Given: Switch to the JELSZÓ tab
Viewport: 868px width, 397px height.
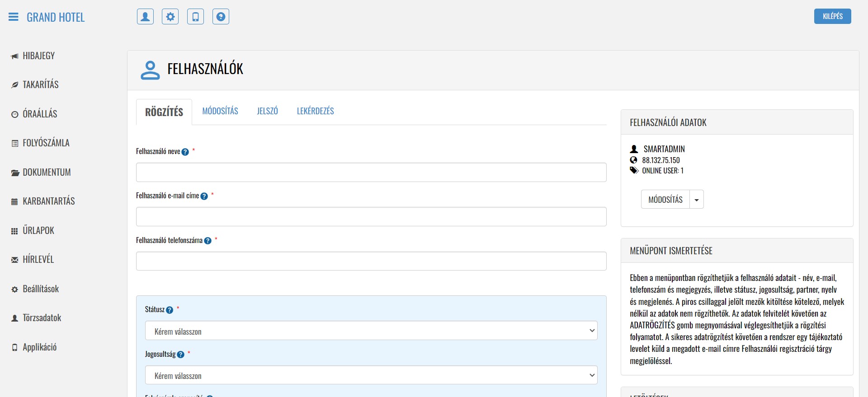Looking at the screenshot, I should (267, 111).
